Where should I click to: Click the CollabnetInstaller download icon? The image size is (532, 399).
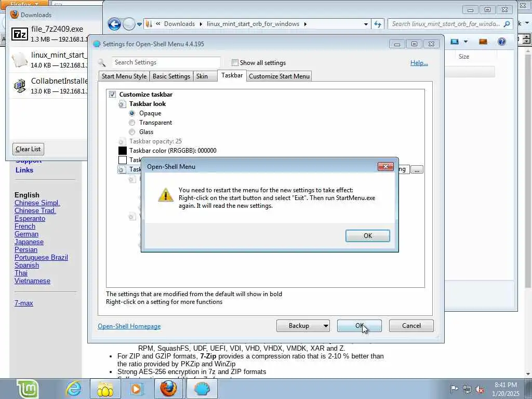tap(20, 86)
